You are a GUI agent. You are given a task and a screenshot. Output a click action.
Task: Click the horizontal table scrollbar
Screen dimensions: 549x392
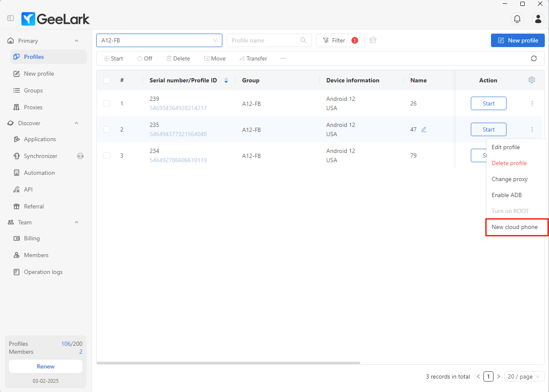click(x=228, y=363)
